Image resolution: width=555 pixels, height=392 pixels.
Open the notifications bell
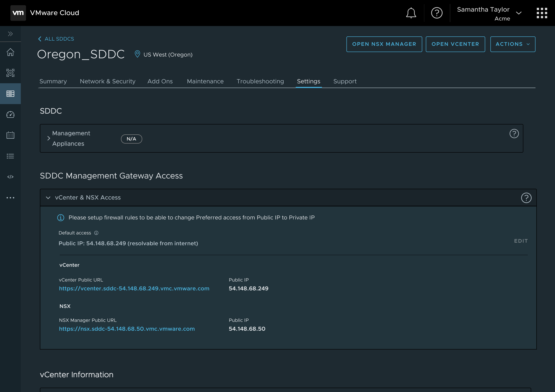click(x=411, y=13)
